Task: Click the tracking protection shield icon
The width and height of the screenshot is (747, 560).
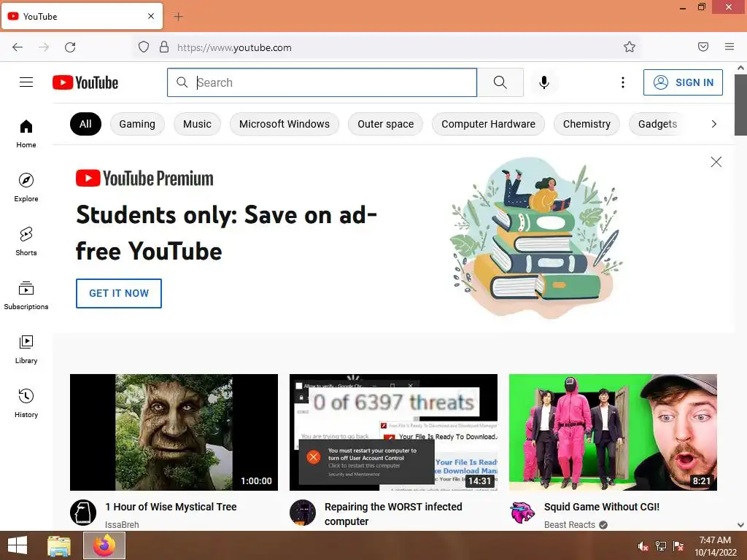Action: tap(144, 47)
